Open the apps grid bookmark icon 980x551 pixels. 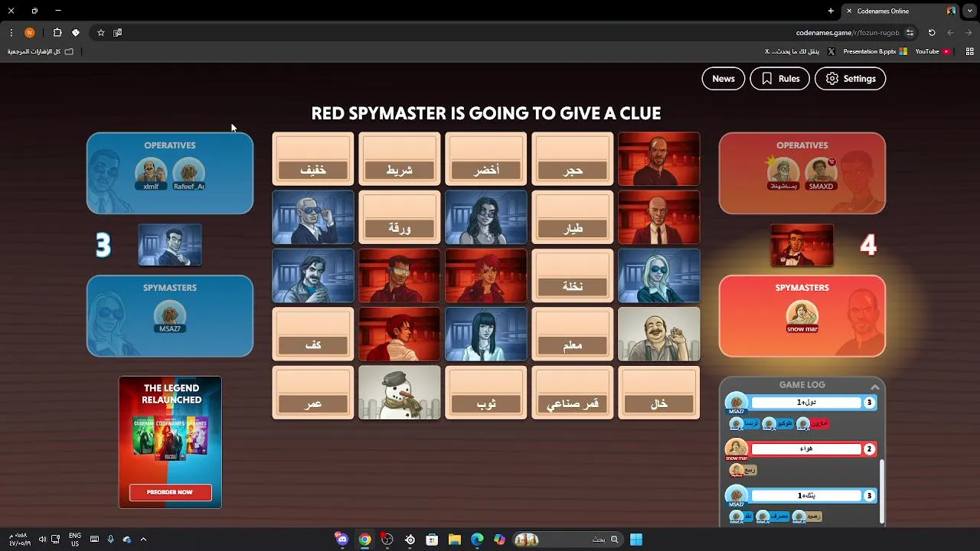point(969,51)
